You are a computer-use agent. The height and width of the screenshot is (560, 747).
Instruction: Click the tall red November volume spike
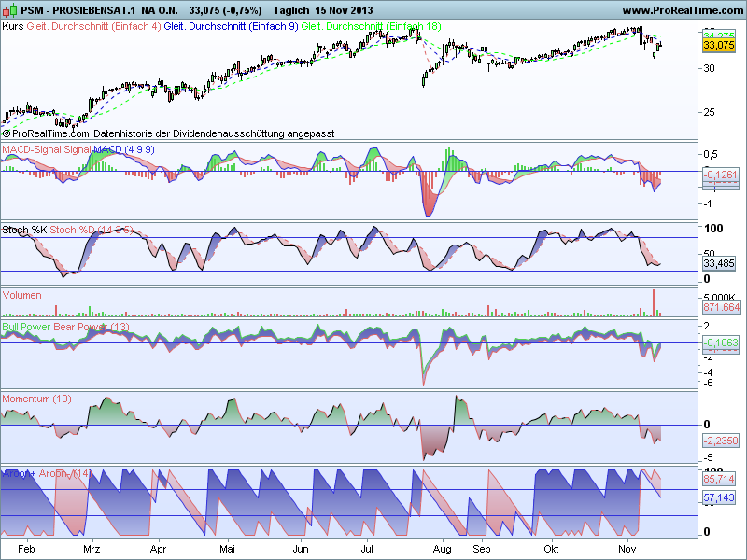[x=654, y=302]
